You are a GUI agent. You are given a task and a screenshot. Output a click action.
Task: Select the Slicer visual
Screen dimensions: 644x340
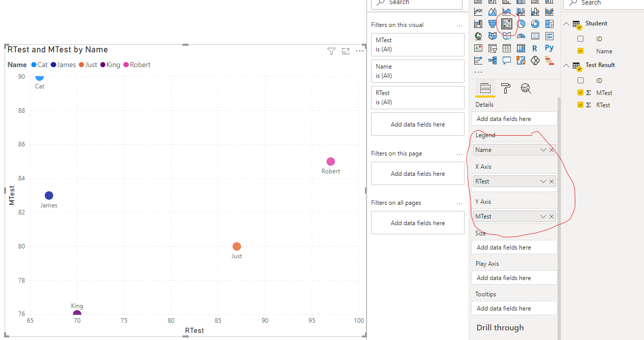(x=493, y=48)
